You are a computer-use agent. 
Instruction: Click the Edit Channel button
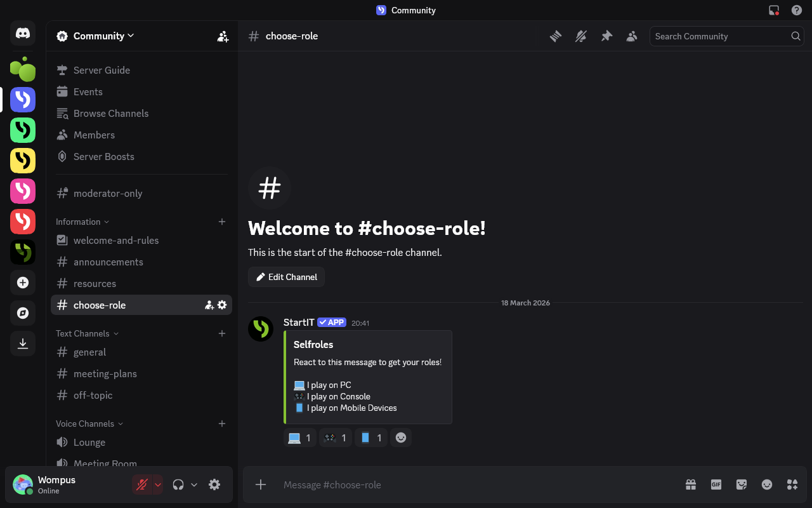(x=286, y=277)
